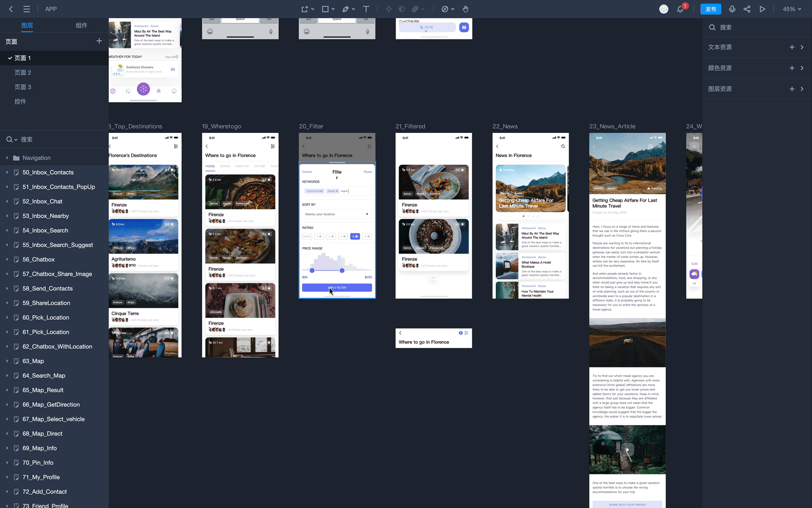Image resolution: width=812 pixels, height=508 pixels.
Task: Click the search icon in 22_News screen
Action: (x=563, y=147)
